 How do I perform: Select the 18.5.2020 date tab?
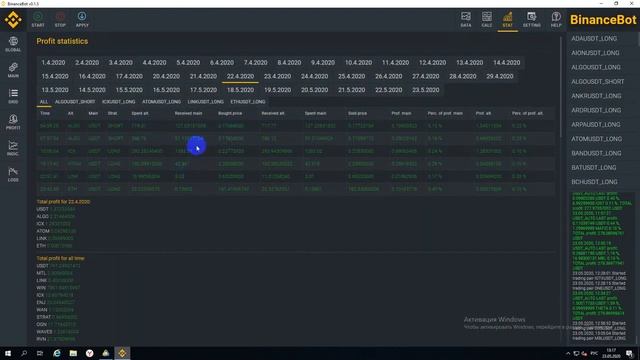click(x=240, y=90)
